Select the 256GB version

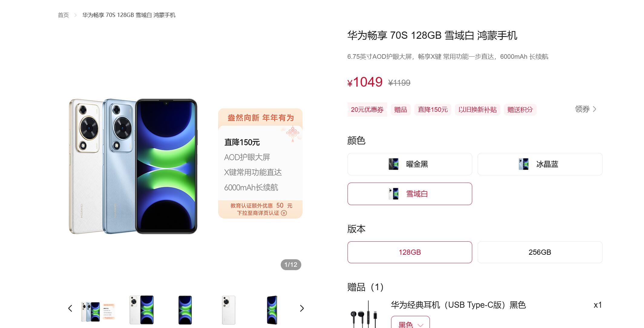coord(540,252)
